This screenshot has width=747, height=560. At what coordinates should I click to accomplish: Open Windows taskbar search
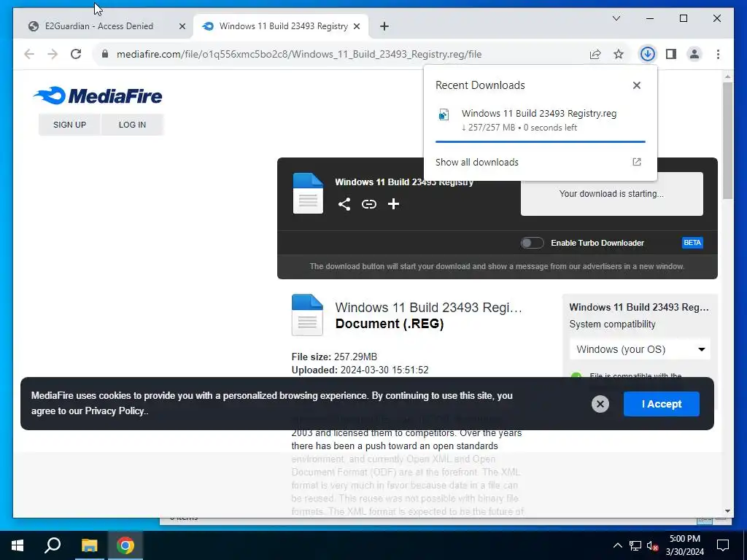(53, 545)
